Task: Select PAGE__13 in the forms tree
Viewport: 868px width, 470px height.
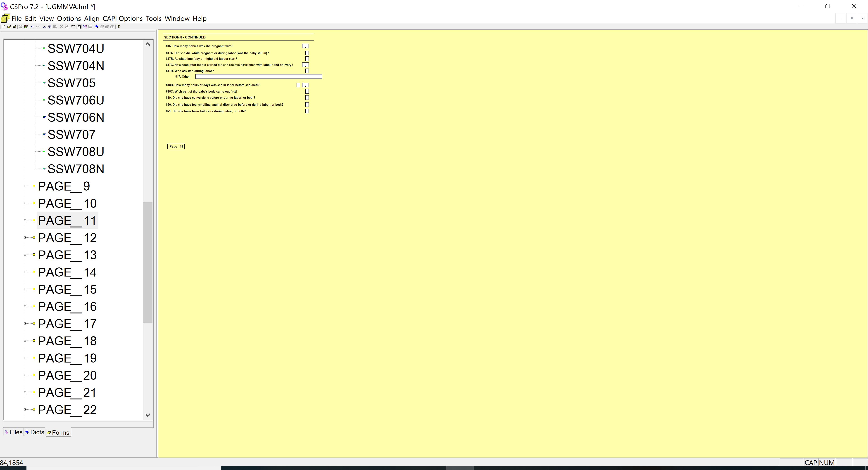Action: (67, 255)
